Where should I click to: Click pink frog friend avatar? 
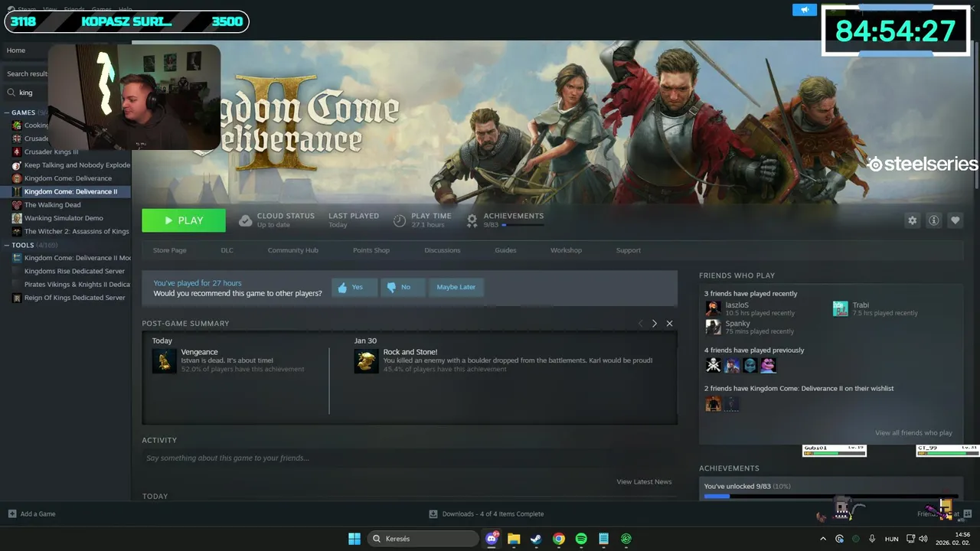click(768, 365)
